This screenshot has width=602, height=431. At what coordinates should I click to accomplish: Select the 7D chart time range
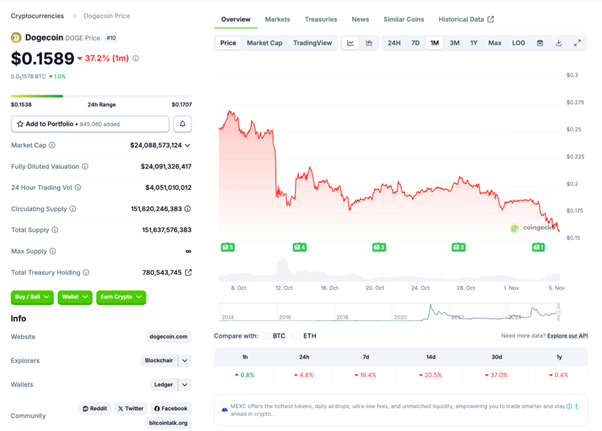[x=415, y=43]
